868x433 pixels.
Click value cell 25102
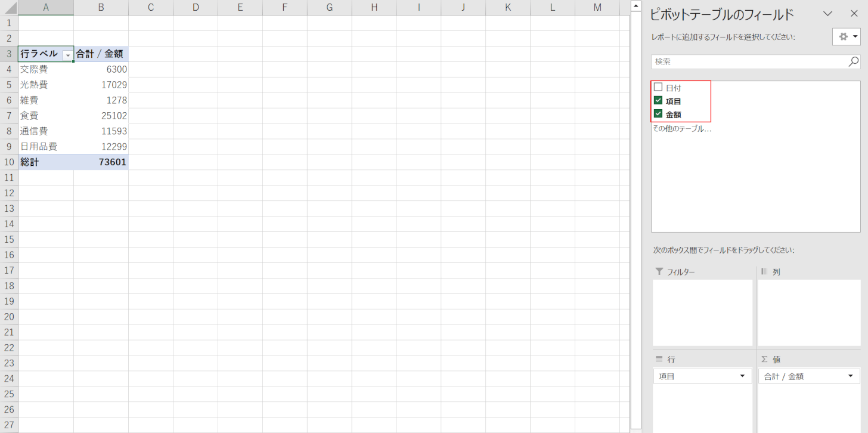coord(101,116)
